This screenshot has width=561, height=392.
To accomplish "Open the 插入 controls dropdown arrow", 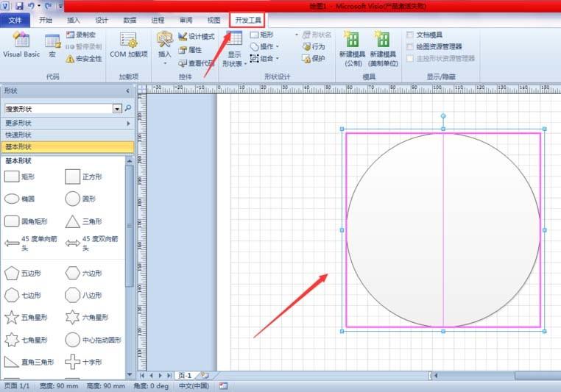I will 165,63.
